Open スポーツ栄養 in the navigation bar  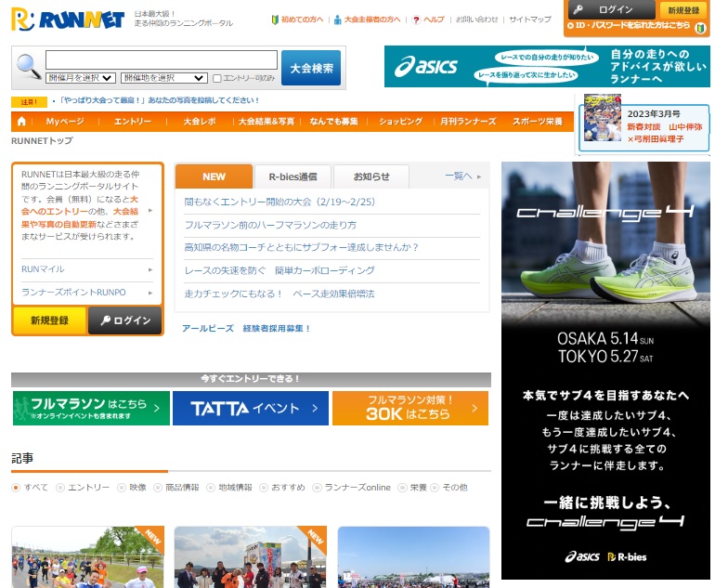coord(537,122)
